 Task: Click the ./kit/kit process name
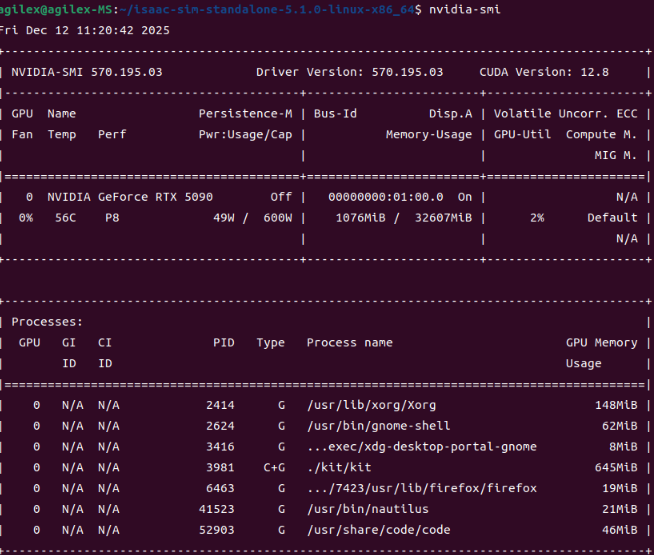[x=339, y=467]
